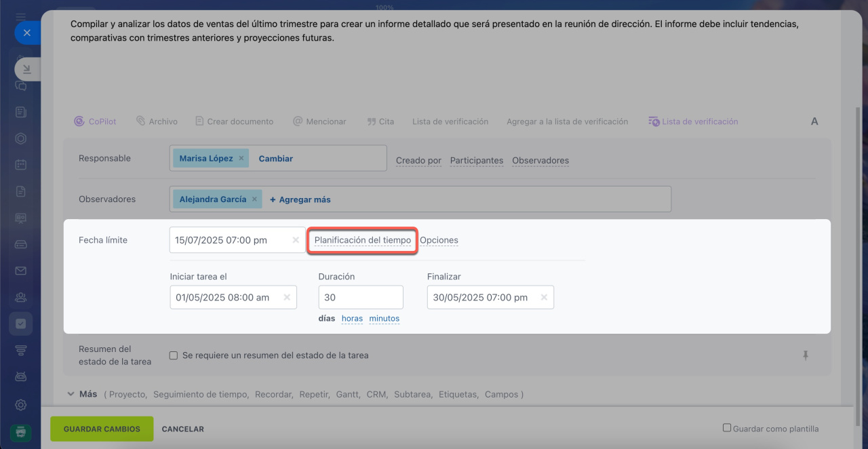The width and height of the screenshot is (868, 449).
Task: Clear the Finalizar date value
Action: [x=544, y=297]
